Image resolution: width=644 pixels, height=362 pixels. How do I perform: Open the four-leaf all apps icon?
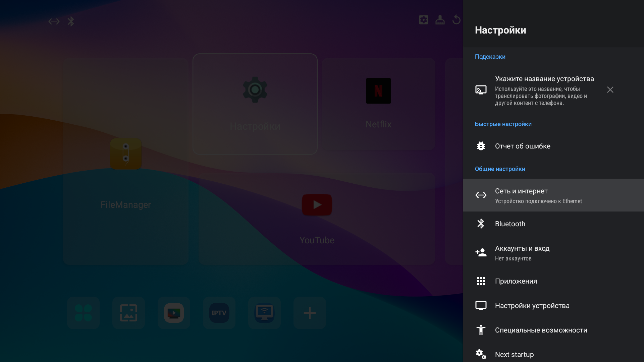point(83,313)
